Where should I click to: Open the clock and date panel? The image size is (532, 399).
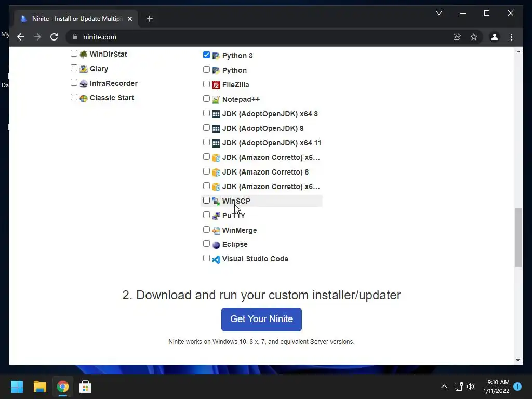pos(497,387)
